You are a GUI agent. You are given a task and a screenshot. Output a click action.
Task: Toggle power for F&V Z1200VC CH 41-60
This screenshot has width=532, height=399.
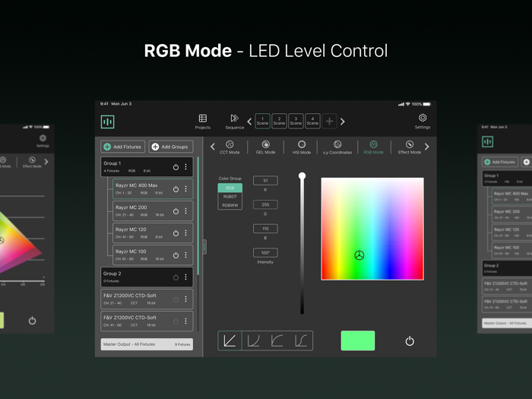point(176,321)
